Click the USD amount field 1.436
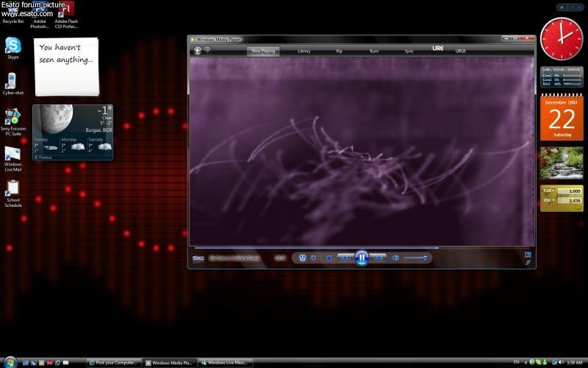The height and width of the screenshot is (368, 588). pyautogui.click(x=569, y=200)
